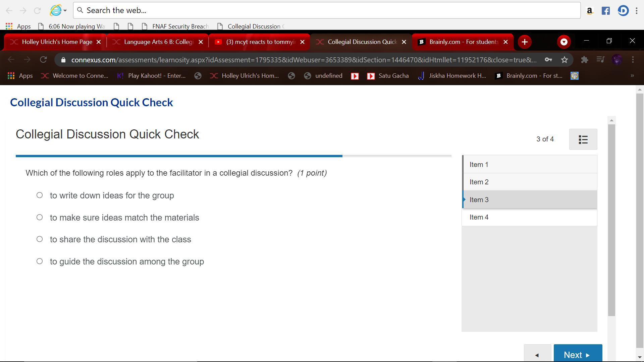644x362 pixels.
Task: Click the saved passwords key icon
Action: 548,60
